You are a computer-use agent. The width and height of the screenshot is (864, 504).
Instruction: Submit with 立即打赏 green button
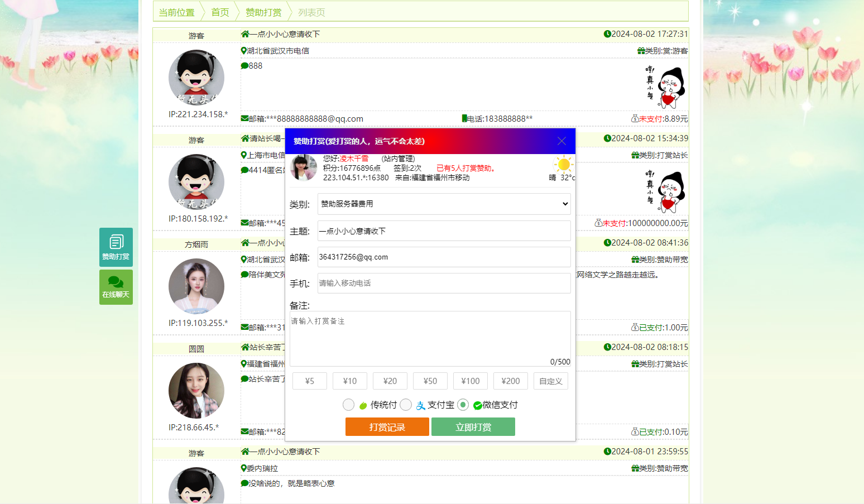(x=473, y=427)
